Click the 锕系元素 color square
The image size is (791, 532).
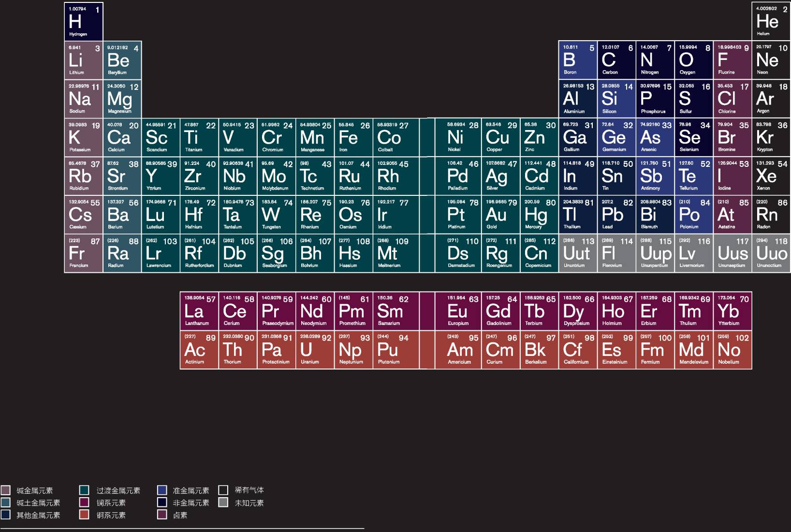(84, 514)
